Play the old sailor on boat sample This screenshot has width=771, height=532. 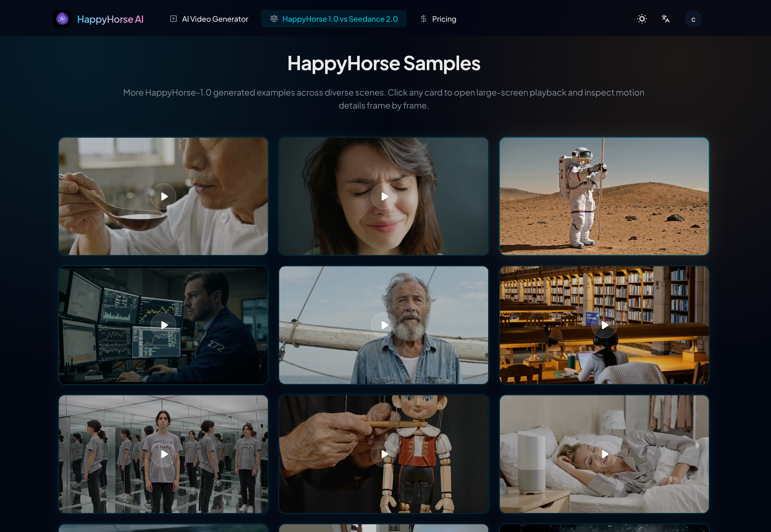(383, 325)
